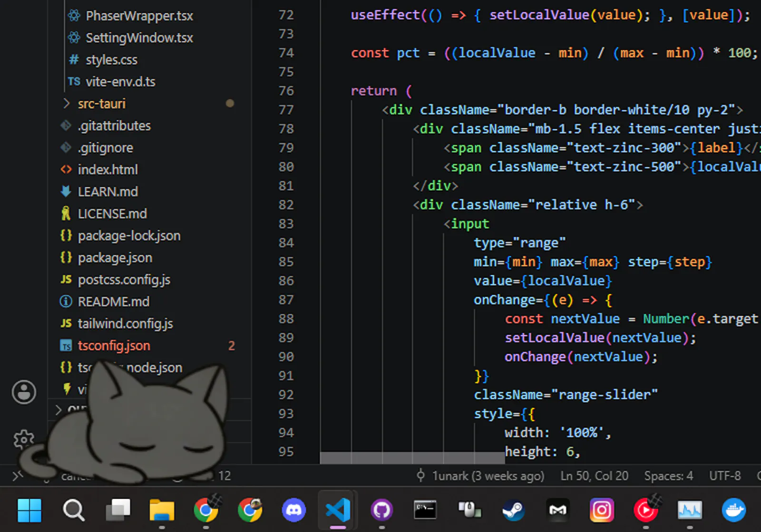The width and height of the screenshot is (761, 532).
Task: Open the package.json file
Action: coord(115,258)
